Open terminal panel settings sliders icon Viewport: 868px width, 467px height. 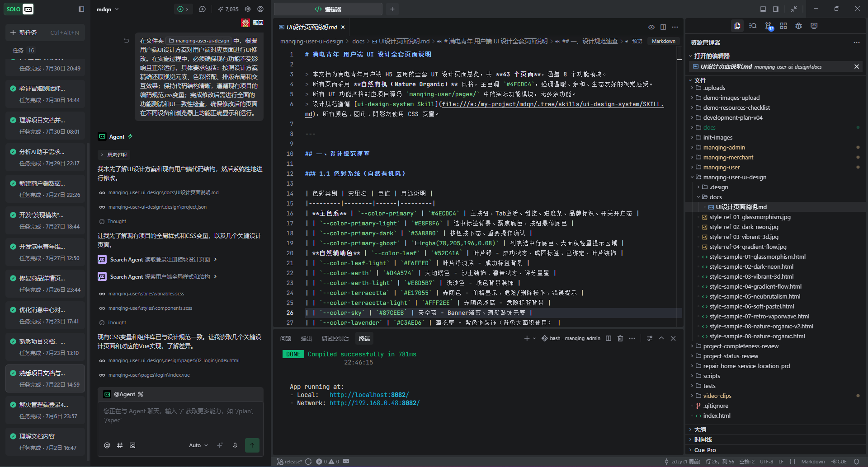tap(650, 338)
